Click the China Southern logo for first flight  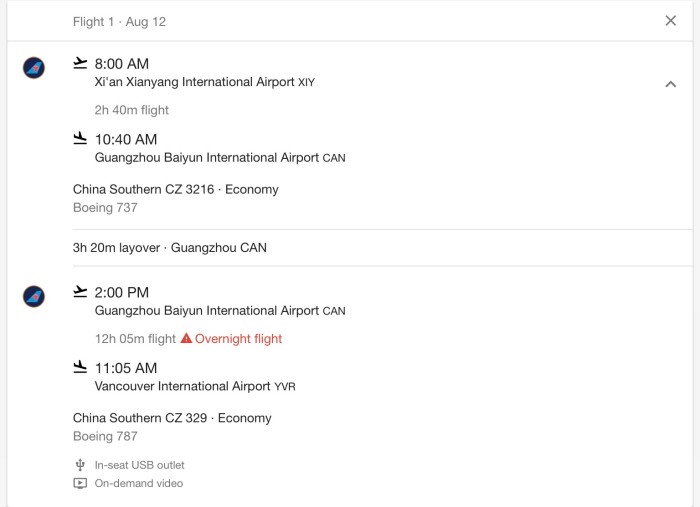34,68
